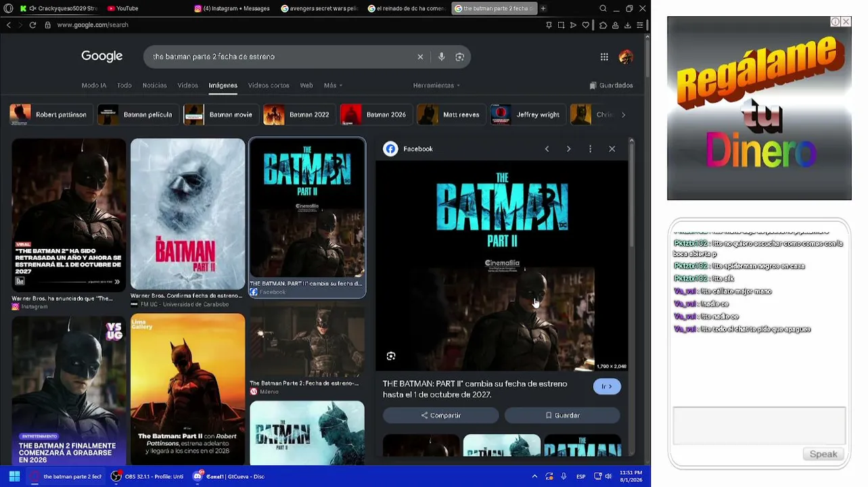The image size is (868, 487).
Task: Open the Facebook source link in preview
Action: 408,149
